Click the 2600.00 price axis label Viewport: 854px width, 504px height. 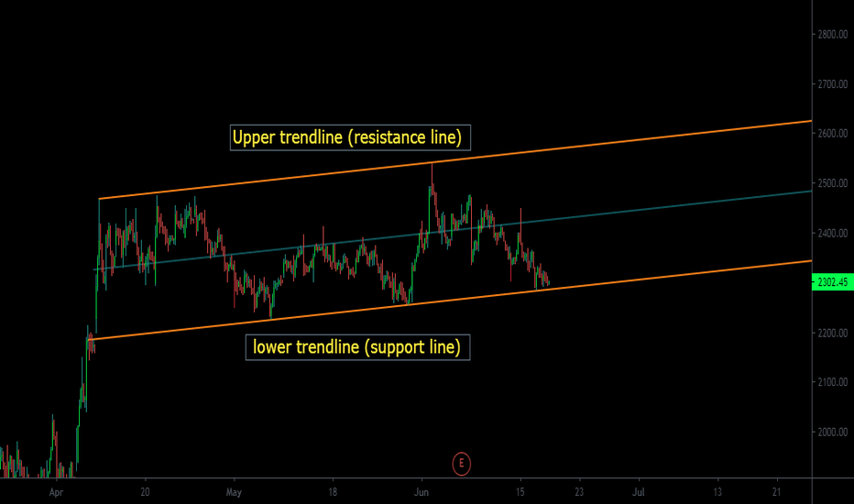(832, 134)
